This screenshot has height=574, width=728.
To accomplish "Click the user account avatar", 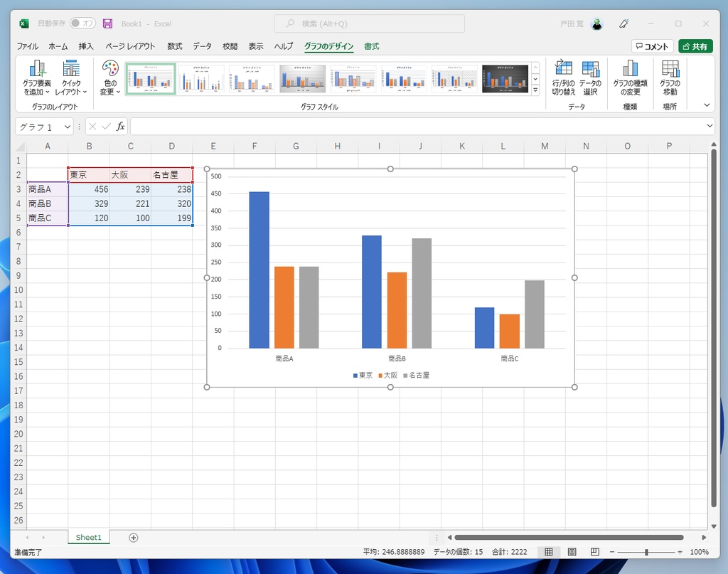I will click(x=596, y=23).
